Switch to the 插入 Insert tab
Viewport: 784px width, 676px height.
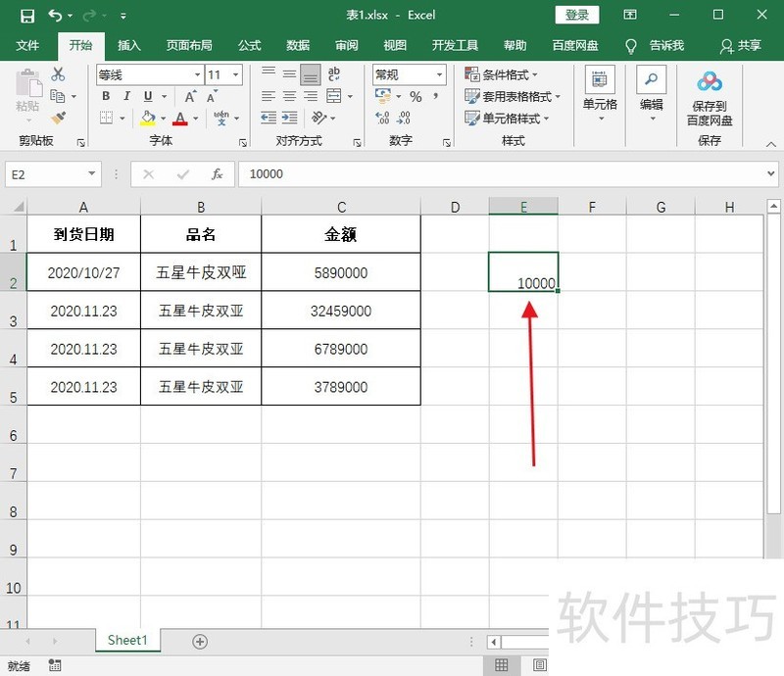(129, 46)
